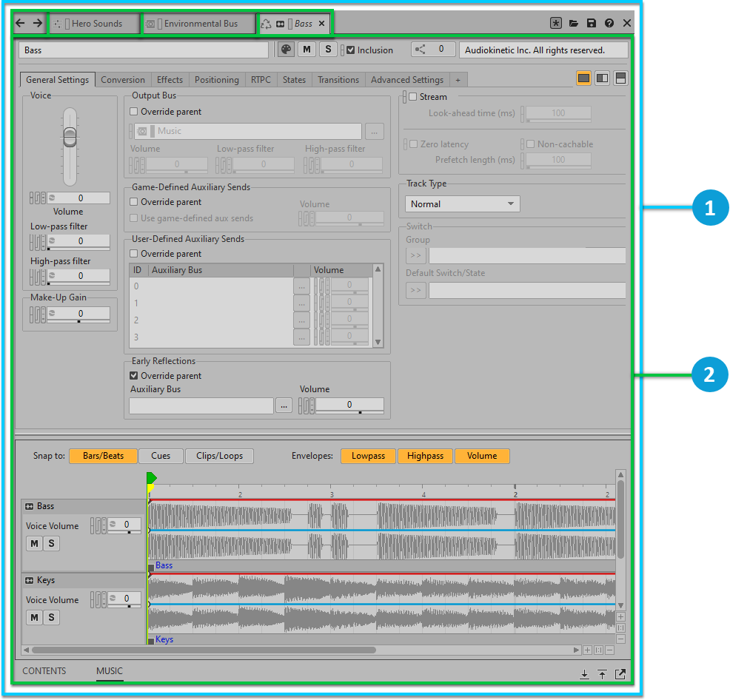Open the Track Type dropdown
The width and height of the screenshot is (730, 700).
click(x=462, y=204)
